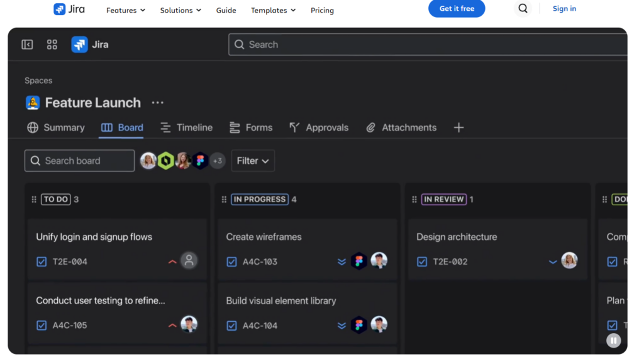Screen dimensions: 644x364
Task: Filter by the Figma avatar in the filter row
Action: click(x=200, y=161)
